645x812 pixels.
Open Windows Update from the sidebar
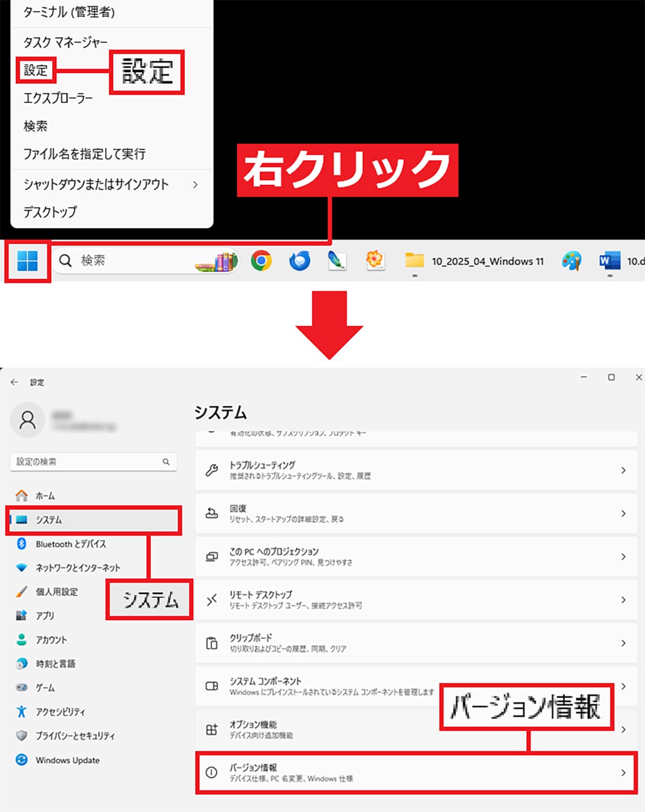pyautogui.click(x=67, y=760)
